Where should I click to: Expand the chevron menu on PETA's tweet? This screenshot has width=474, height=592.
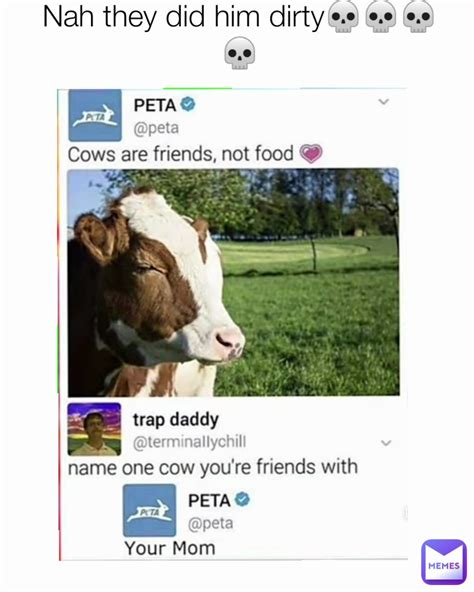coord(384,102)
